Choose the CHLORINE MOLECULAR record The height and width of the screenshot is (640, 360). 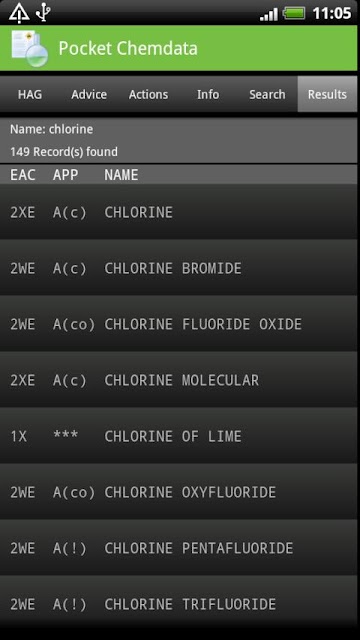pos(178,380)
